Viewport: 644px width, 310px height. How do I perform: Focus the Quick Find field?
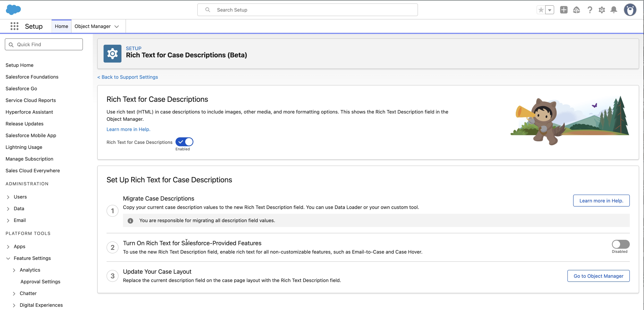click(x=44, y=44)
